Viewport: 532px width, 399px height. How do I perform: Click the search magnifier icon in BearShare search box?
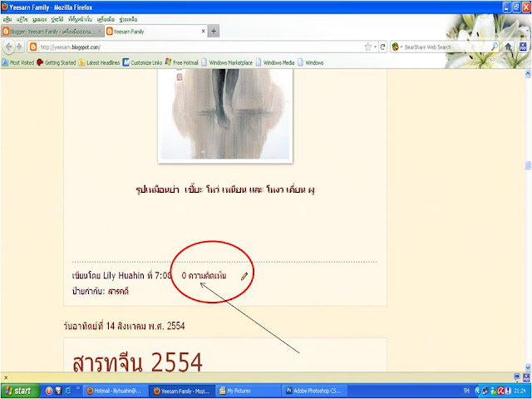(495, 47)
